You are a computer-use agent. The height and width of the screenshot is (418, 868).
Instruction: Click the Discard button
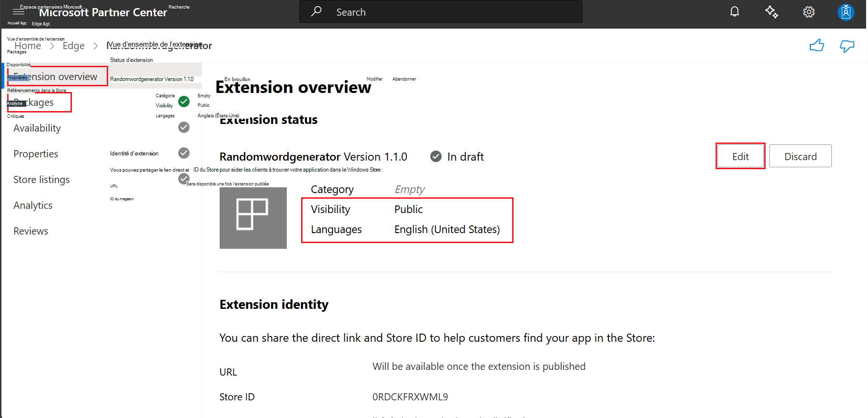[x=800, y=156]
